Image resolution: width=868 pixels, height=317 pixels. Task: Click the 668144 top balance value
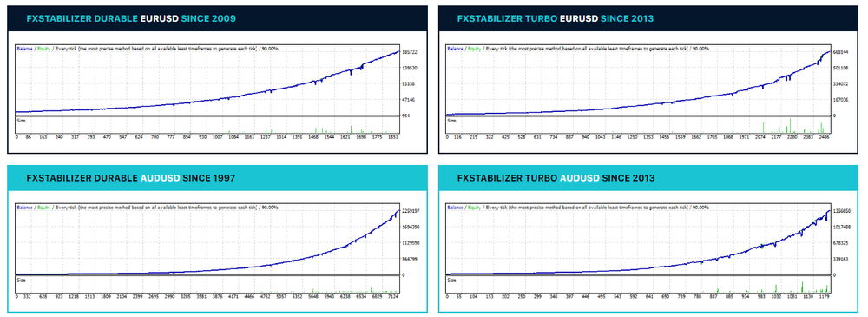point(841,52)
